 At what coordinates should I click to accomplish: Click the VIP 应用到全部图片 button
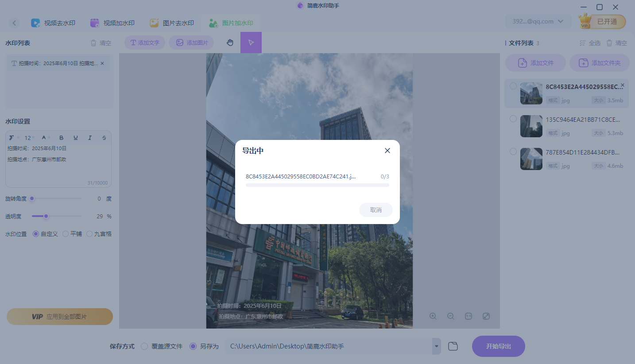pyautogui.click(x=59, y=316)
